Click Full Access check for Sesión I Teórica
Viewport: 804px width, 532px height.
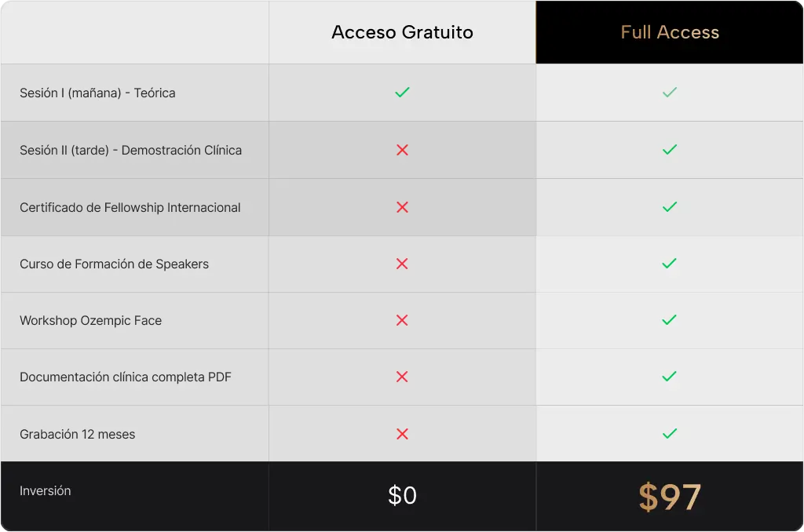click(669, 93)
